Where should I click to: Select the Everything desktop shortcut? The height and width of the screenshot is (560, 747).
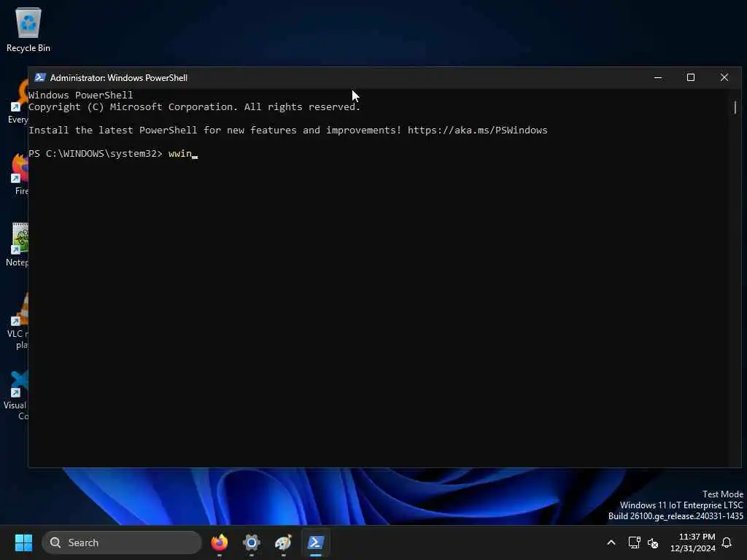click(x=18, y=101)
